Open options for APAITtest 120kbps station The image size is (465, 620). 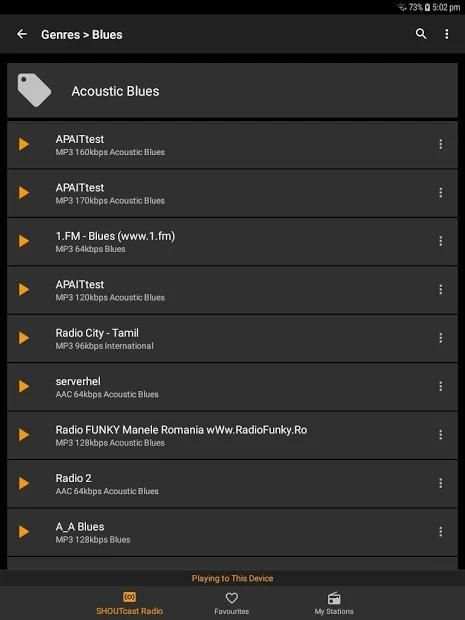440,290
